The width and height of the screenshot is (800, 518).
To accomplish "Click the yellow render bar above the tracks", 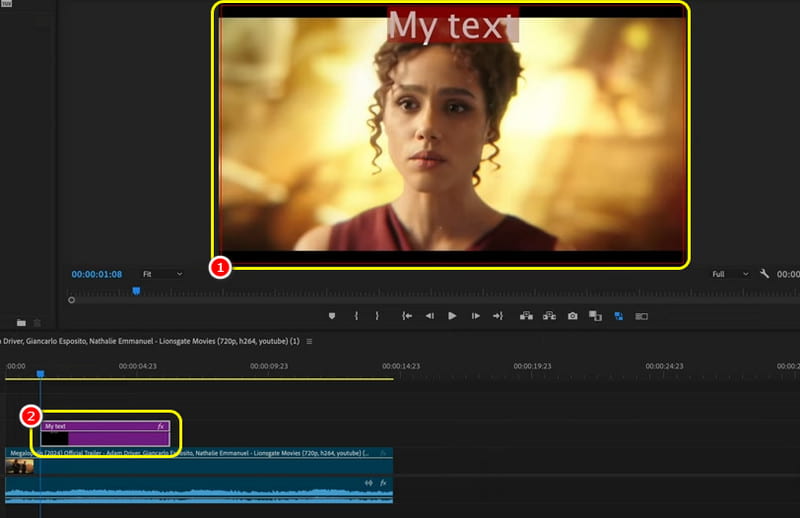I will (x=199, y=379).
